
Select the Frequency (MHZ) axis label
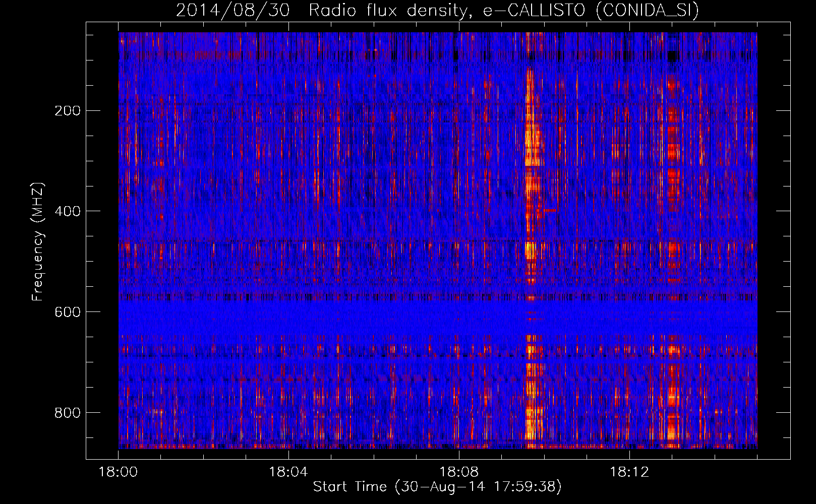point(37,241)
